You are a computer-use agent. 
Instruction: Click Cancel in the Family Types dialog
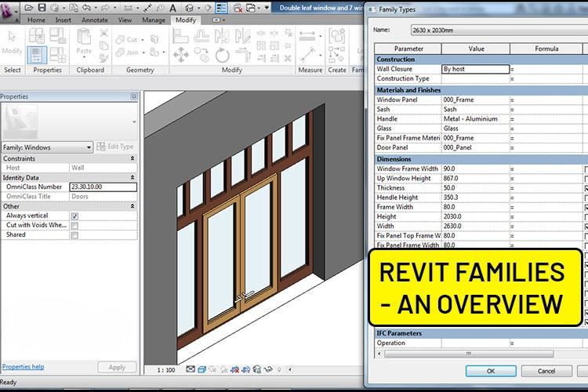pyautogui.click(x=546, y=371)
